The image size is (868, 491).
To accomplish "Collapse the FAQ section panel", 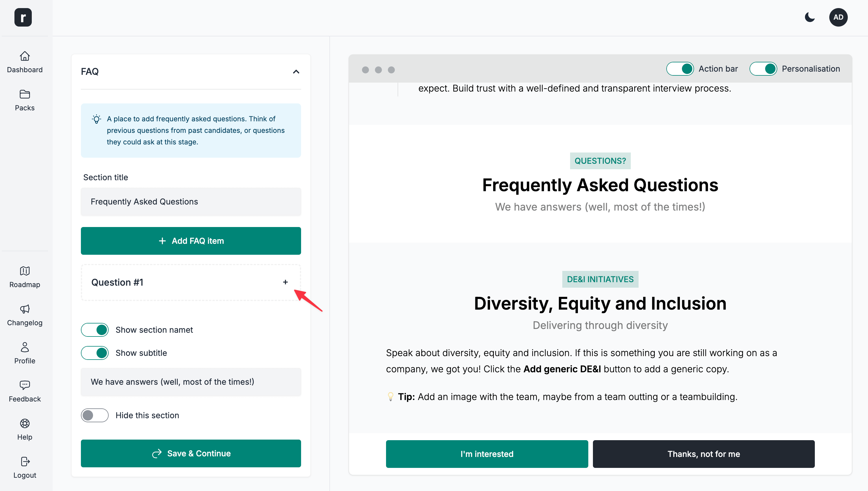I will (x=296, y=72).
